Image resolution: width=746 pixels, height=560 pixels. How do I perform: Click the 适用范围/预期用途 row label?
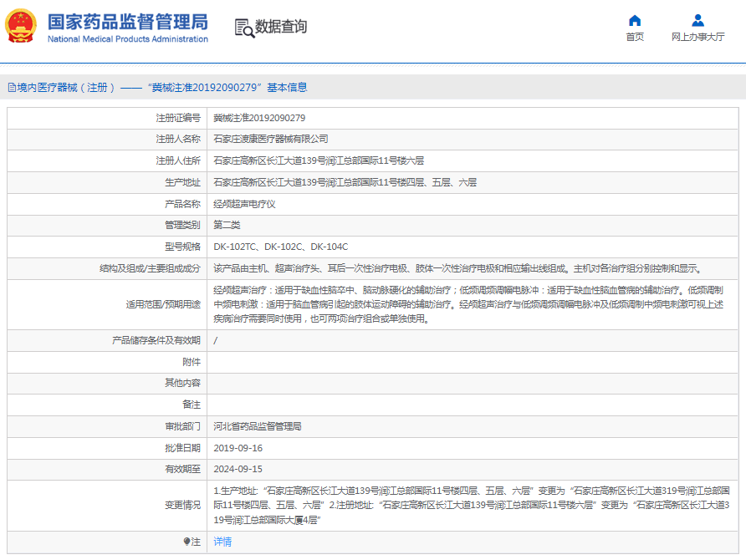(x=163, y=304)
